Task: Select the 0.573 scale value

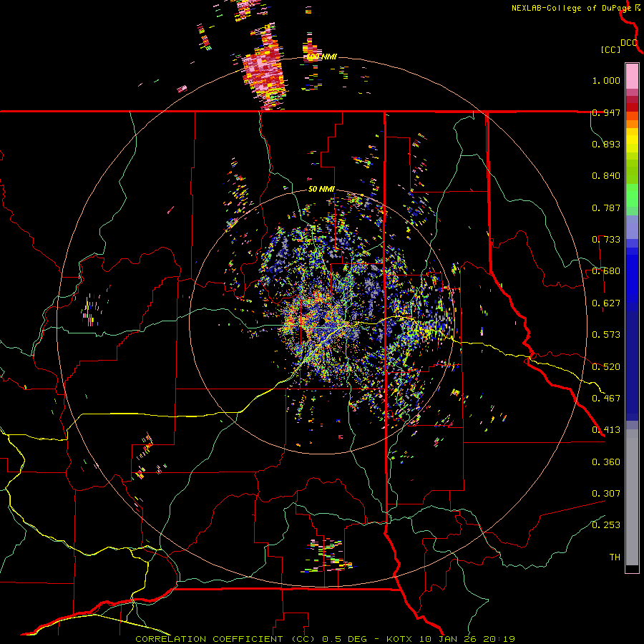Action: click(606, 335)
